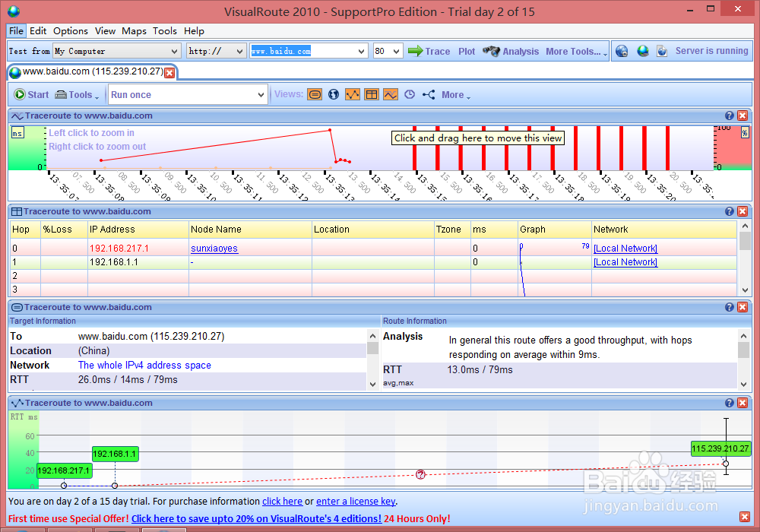Open the View menu
760x532 pixels.
click(105, 30)
